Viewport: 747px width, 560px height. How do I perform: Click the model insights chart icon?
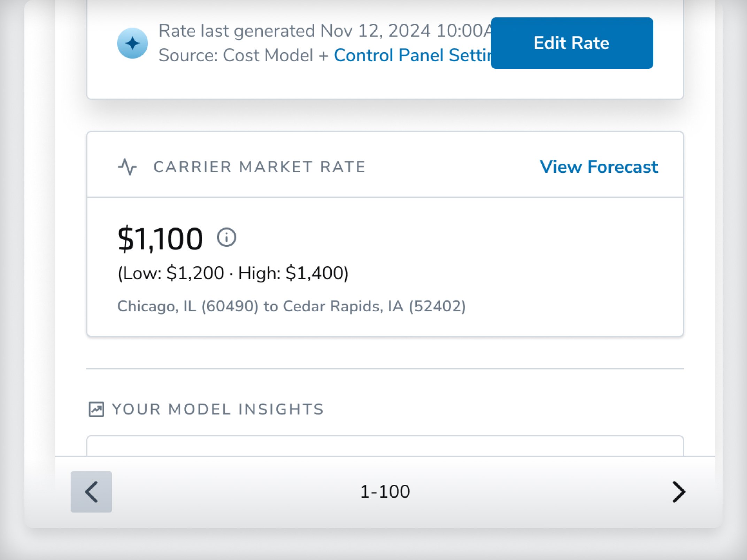tap(97, 409)
